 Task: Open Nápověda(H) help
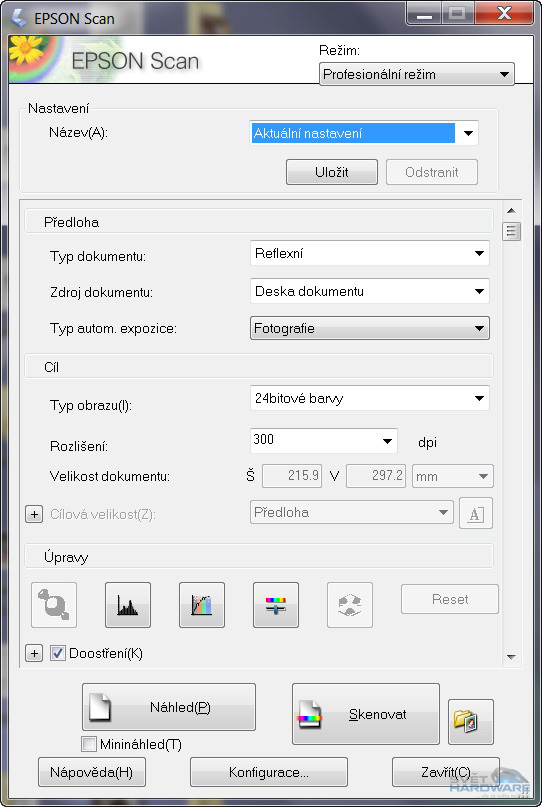click(x=91, y=772)
